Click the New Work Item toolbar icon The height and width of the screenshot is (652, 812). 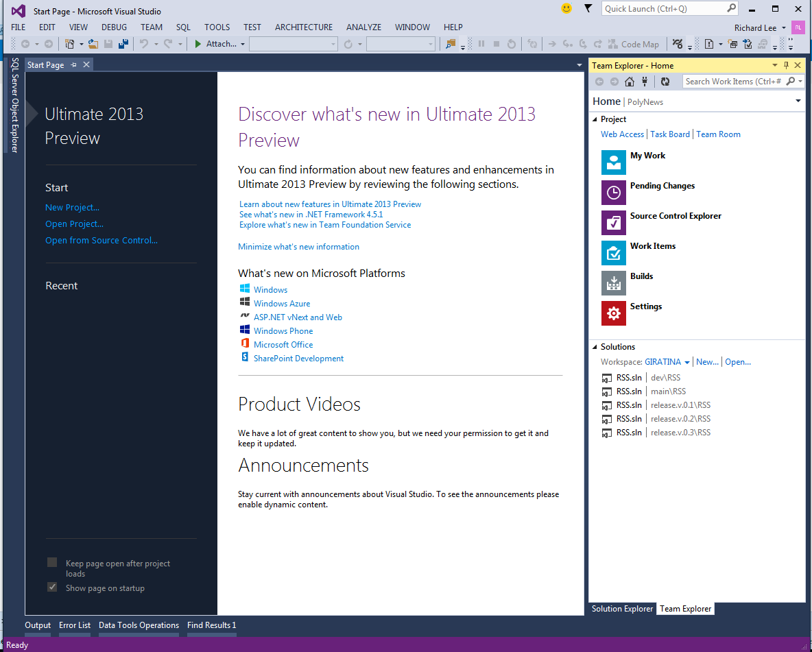[709, 44]
